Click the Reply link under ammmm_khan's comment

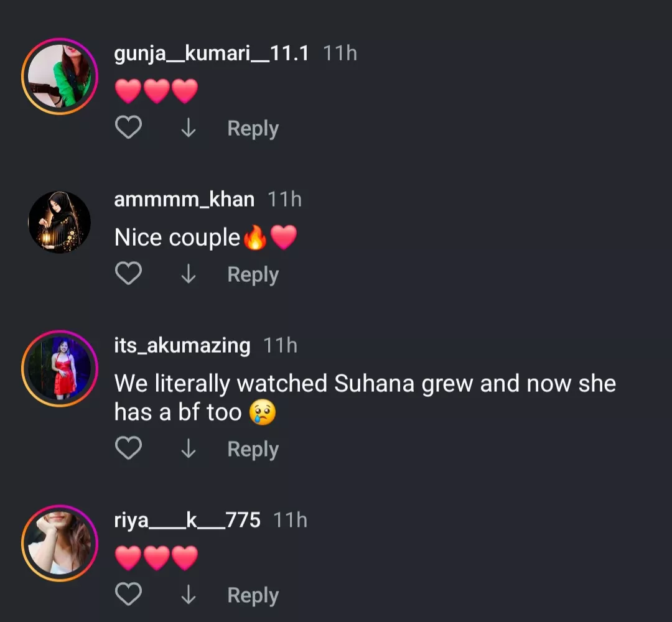point(251,274)
